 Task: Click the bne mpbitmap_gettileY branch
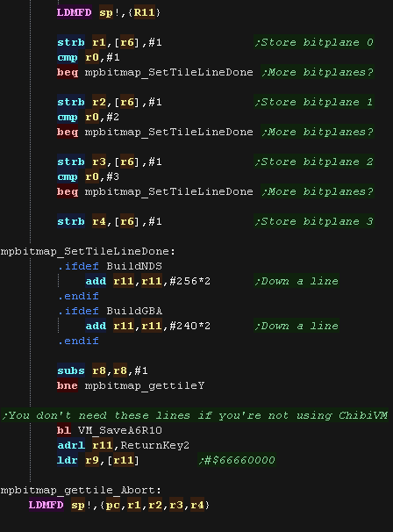131,385
